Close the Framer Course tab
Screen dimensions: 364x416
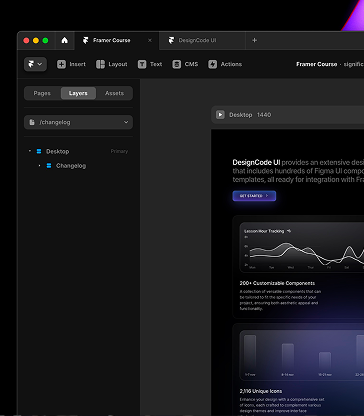point(150,40)
